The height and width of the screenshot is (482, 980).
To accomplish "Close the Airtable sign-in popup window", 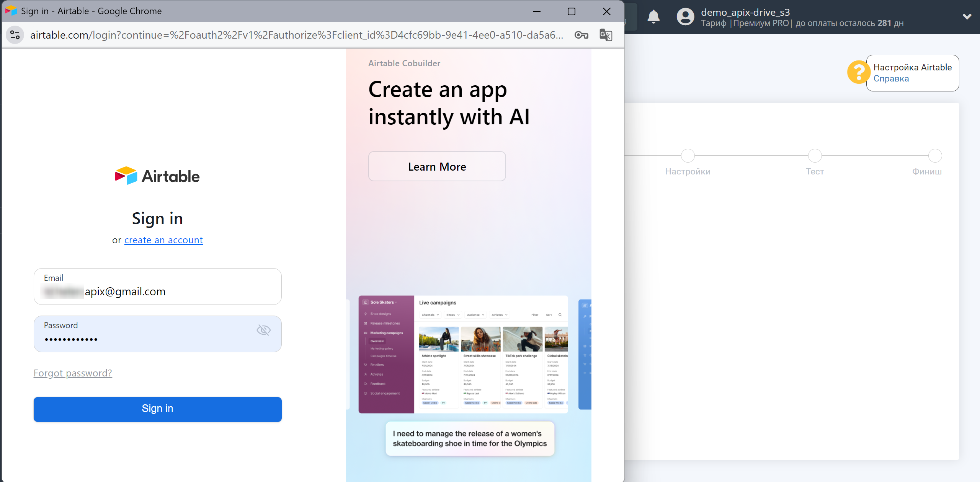I will point(607,11).
